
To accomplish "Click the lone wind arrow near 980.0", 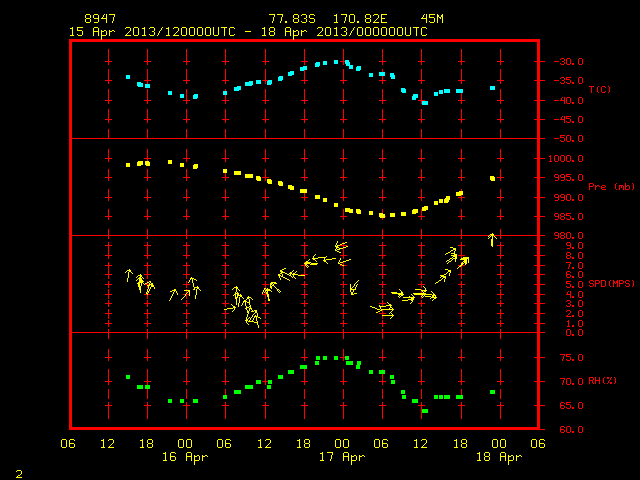I will (492, 240).
